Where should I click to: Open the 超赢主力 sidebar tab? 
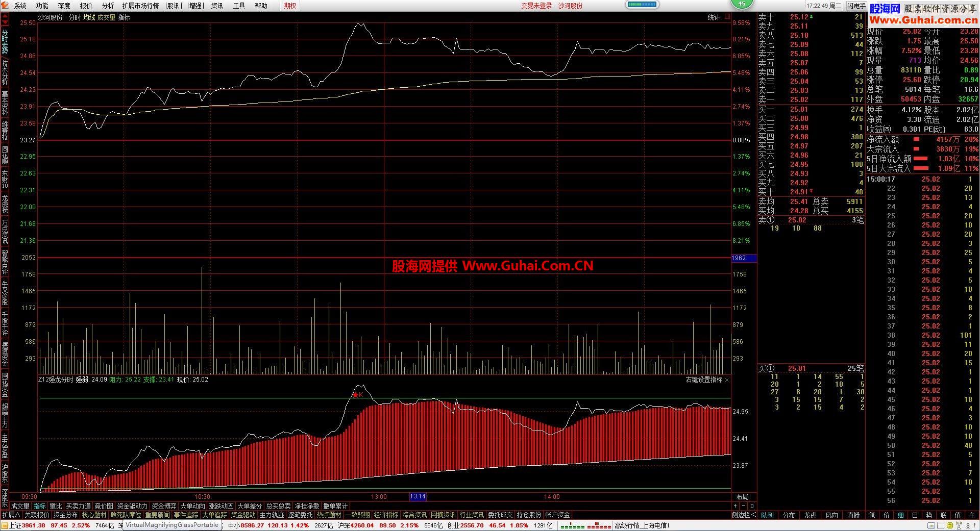coord(5,415)
